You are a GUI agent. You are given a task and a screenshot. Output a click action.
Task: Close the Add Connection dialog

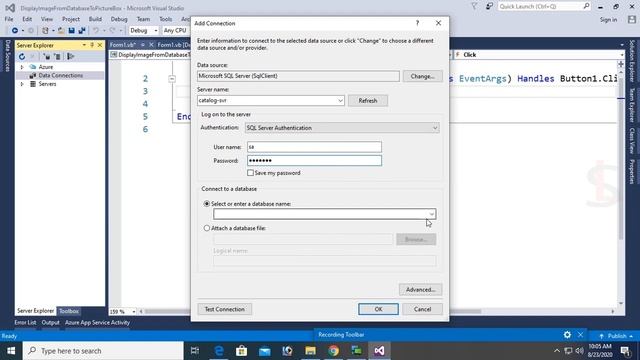(438, 23)
